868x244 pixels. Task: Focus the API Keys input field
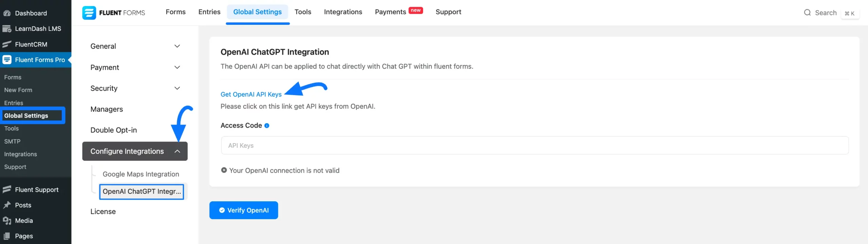[x=535, y=146]
